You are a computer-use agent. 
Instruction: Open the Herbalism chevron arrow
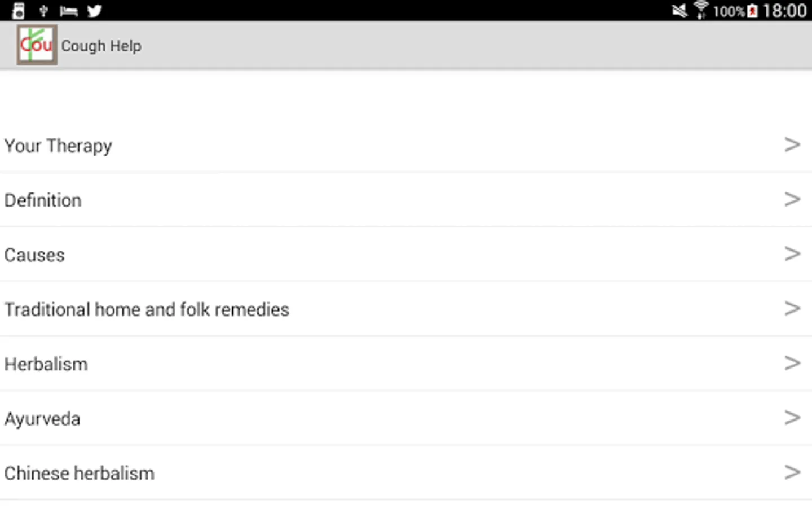point(792,363)
